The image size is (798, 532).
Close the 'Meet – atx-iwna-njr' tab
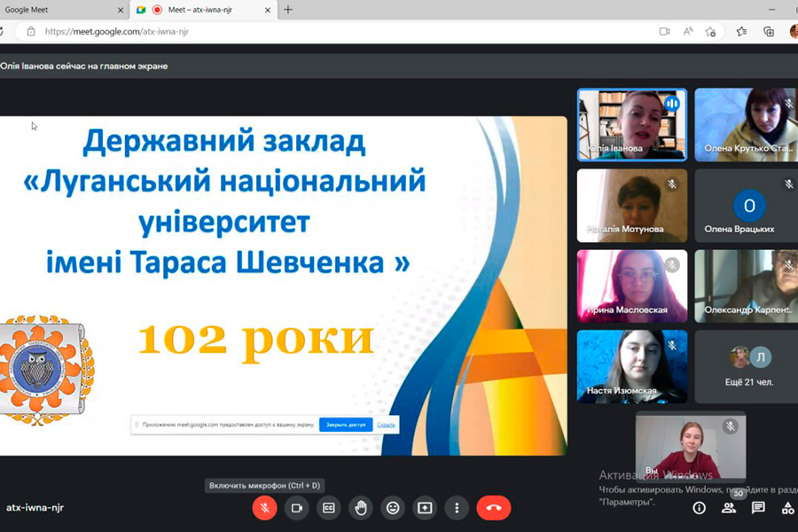[268, 10]
